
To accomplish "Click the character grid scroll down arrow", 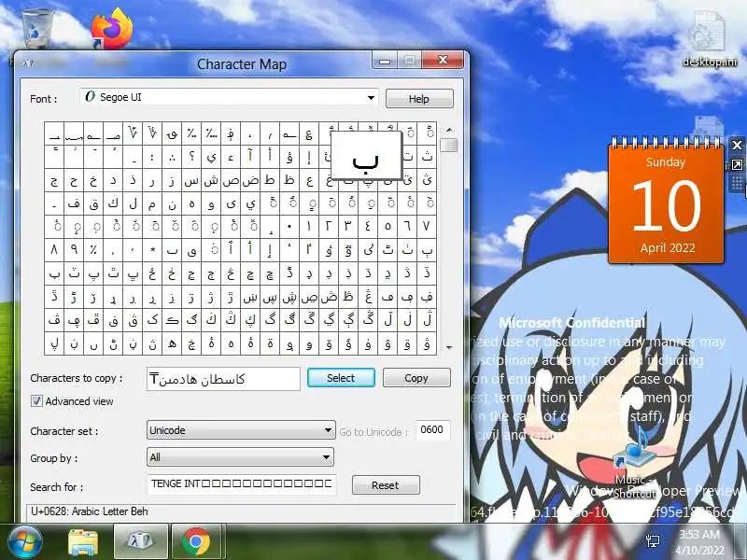I will 449,347.
